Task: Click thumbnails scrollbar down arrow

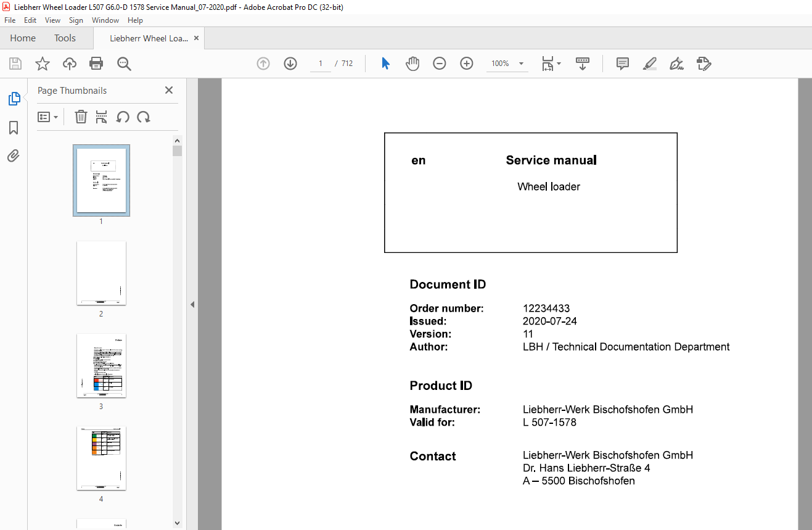Action: click(x=178, y=523)
